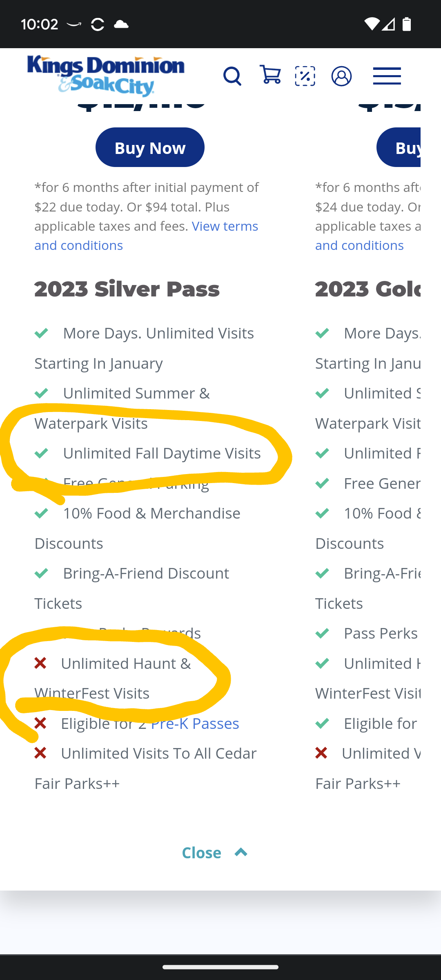Tap the red X beside Unlimited Haunt

coord(40,663)
